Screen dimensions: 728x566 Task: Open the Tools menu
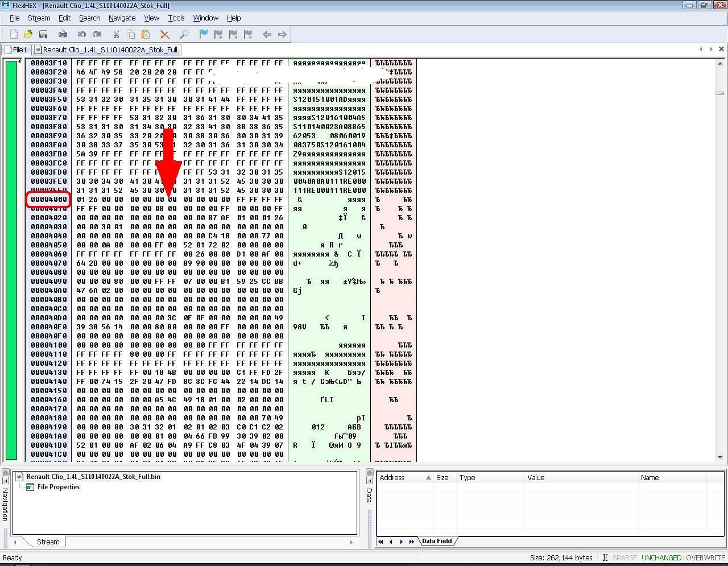[176, 18]
